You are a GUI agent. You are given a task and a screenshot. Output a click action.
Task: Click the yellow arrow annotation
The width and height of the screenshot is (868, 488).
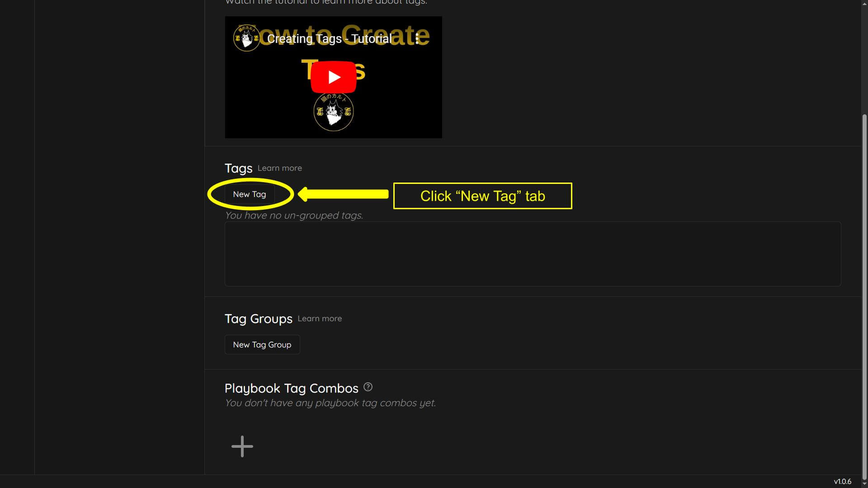tap(343, 194)
